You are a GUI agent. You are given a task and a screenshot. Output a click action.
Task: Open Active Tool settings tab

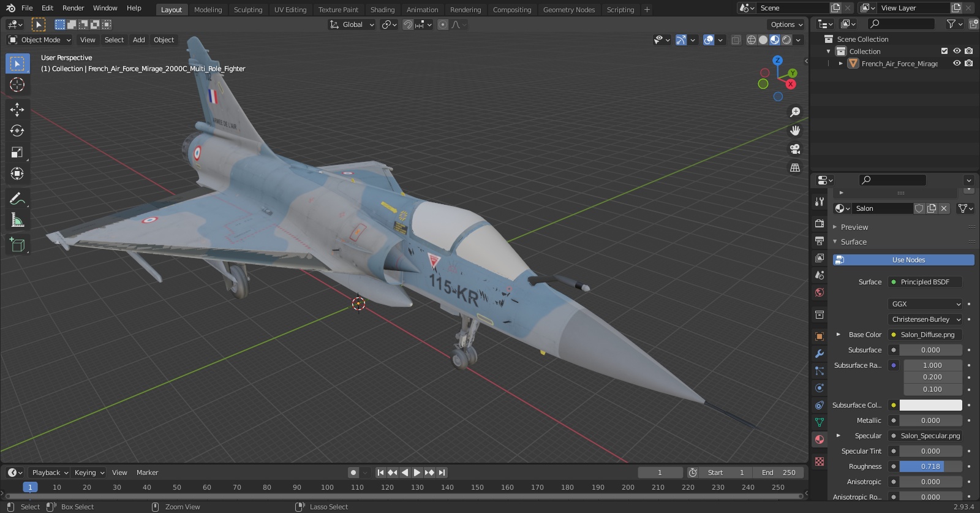[820, 202]
